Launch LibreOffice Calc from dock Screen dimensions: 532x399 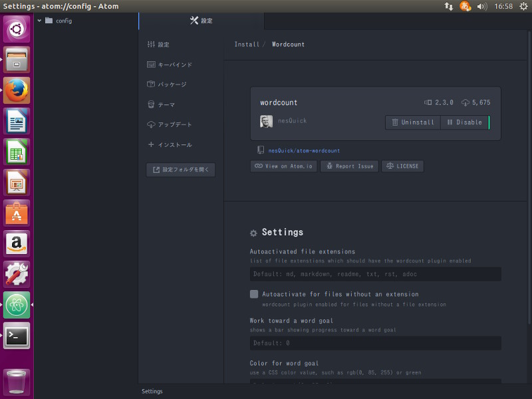(17, 152)
